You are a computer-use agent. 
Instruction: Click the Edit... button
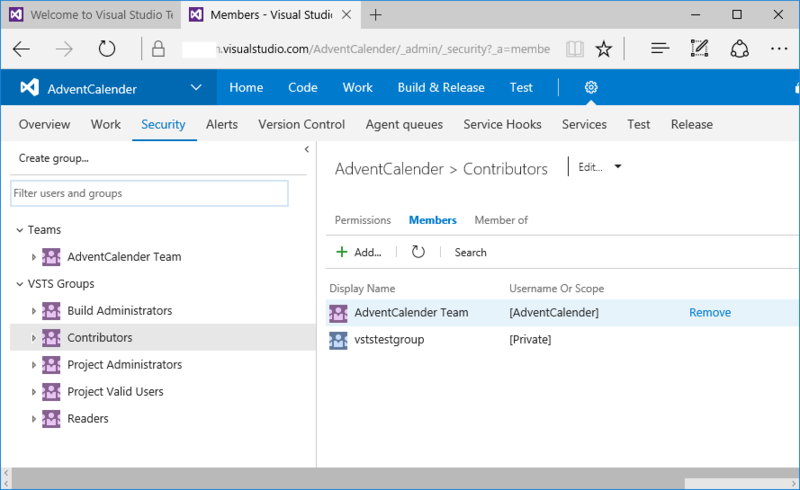coord(590,167)
